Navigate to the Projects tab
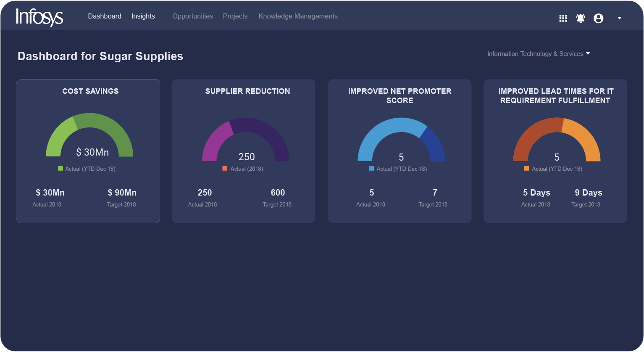Viewport: 644px width, 352px height. (x=235, y=16)
